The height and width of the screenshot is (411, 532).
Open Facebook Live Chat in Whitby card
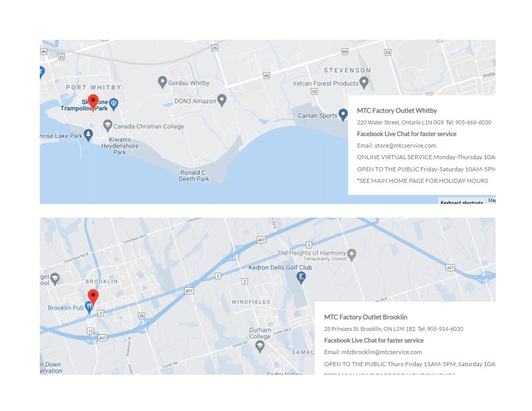pos(407,134)
